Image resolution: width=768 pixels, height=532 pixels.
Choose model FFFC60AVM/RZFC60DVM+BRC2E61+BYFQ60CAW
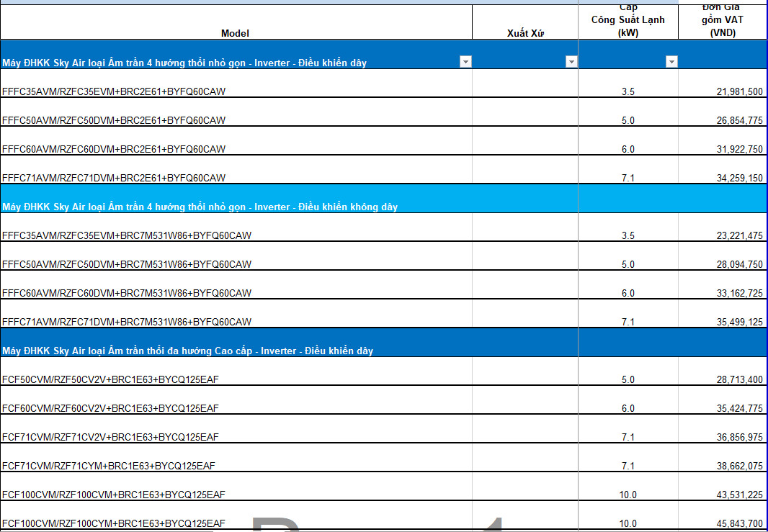pos(114,149)
